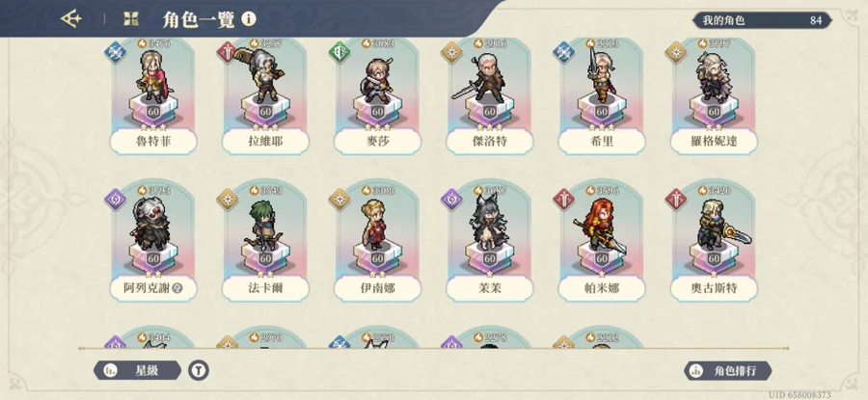The image size is (868, 400).
Task: Select character card 拉維耶
Action: click(265, 96)
